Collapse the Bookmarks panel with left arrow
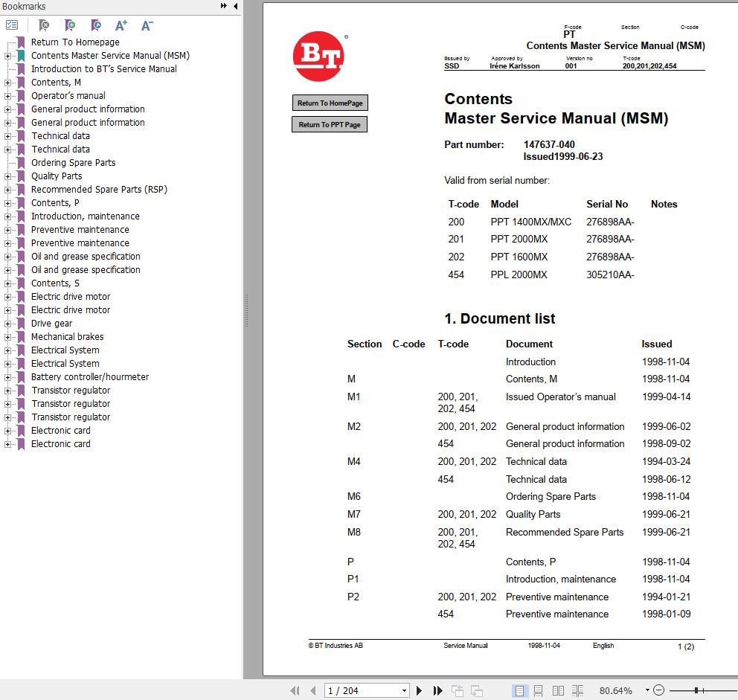738x700 pixels. click(x=235, y=6)
